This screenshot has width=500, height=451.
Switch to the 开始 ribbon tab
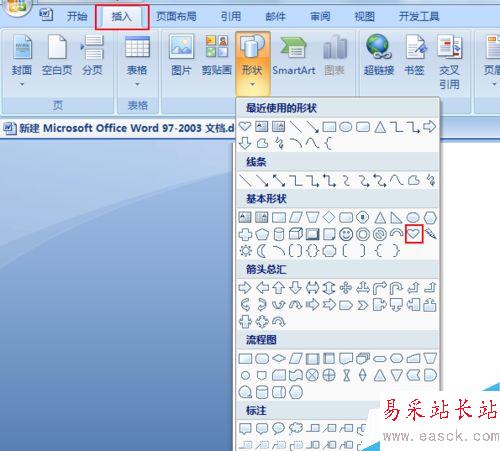tap(77, 16)
